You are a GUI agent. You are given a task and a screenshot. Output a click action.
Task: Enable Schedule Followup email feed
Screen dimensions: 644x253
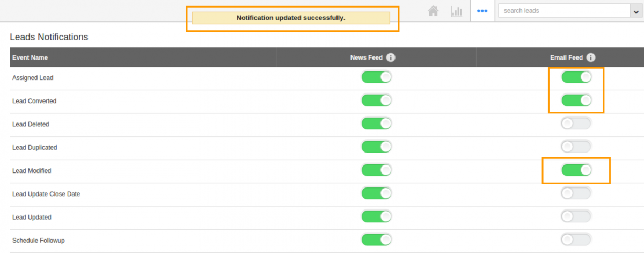coord(576,240)
